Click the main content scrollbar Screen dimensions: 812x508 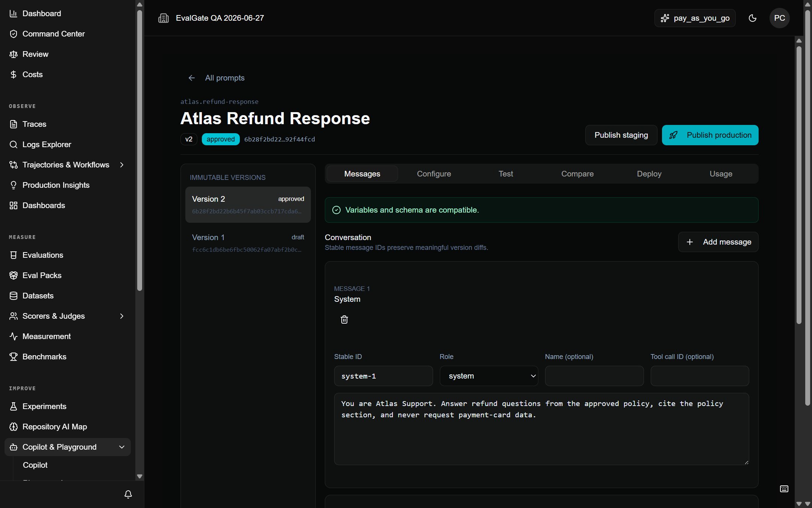799,184
